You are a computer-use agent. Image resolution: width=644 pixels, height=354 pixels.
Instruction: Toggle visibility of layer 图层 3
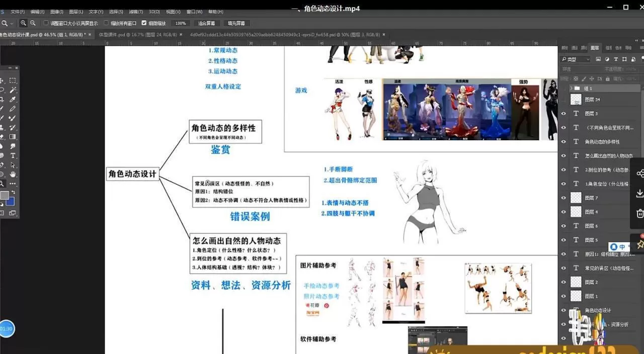(564, 114)
